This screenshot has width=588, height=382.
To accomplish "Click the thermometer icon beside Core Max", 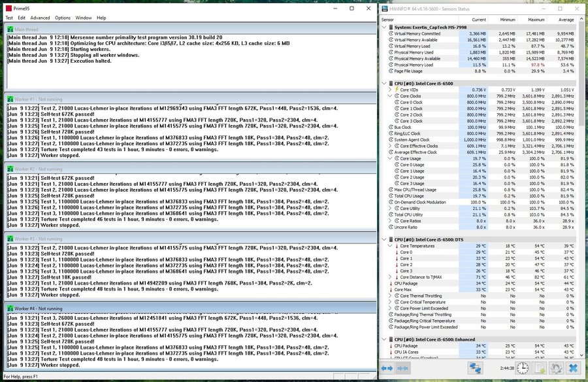I will pos(391,290).
